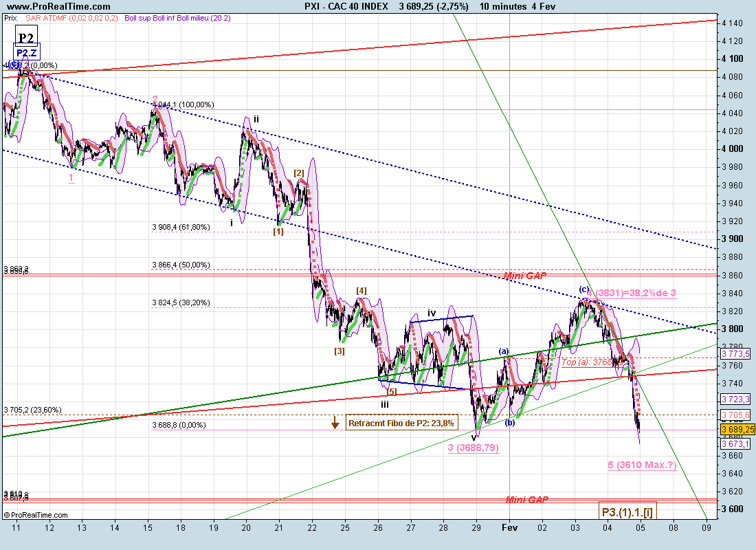Image resolution: width=756 pixels, height=550 pixels.
Task: Click date '05' on the time axis
Action: pos(641,528)
